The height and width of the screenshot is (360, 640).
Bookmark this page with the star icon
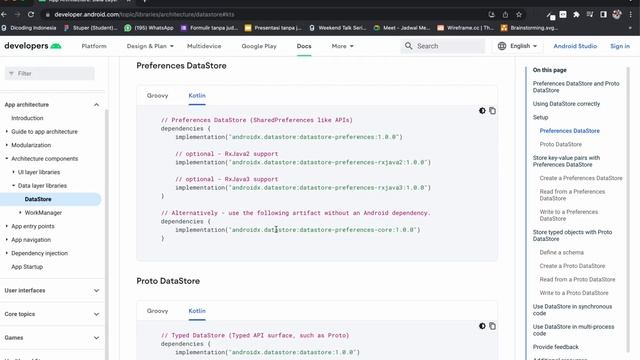tap(519, 15)
